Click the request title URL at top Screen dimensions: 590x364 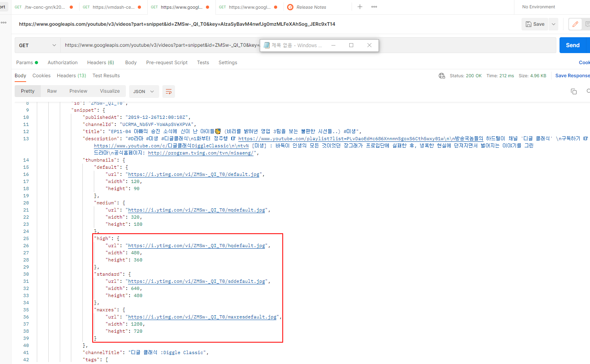[177, 24]
